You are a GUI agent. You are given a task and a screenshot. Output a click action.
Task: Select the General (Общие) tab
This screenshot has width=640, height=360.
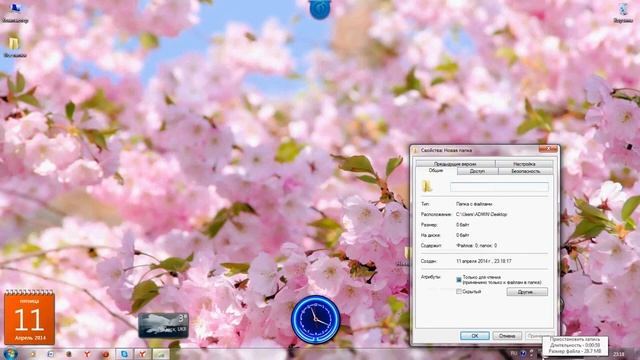coord(436,171)
